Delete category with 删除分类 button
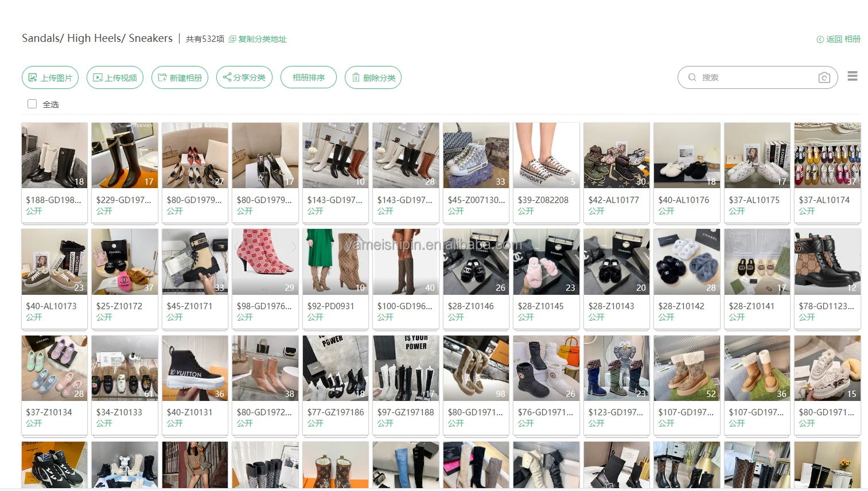 [373, 77]
